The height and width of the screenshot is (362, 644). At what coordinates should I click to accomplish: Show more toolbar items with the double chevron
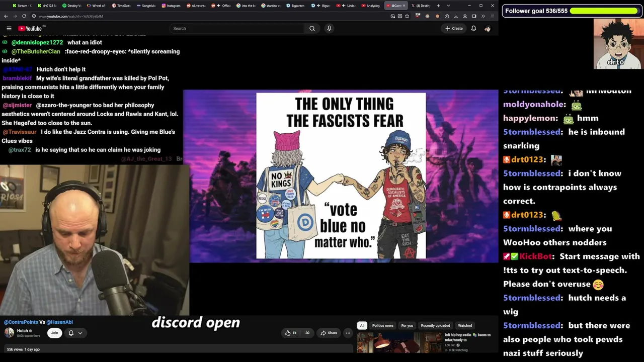pyautogui.click(x=483, y=16)
